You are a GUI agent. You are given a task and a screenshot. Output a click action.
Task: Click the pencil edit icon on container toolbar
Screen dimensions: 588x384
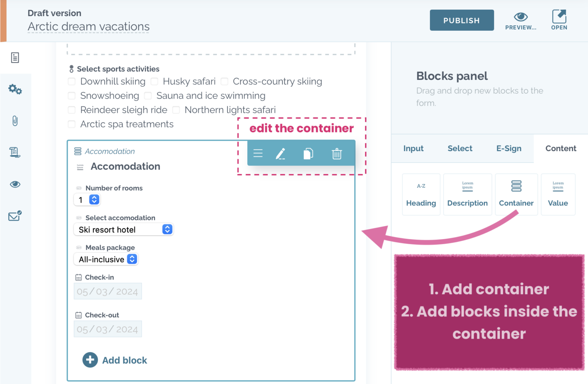click(x=281, y=154)
